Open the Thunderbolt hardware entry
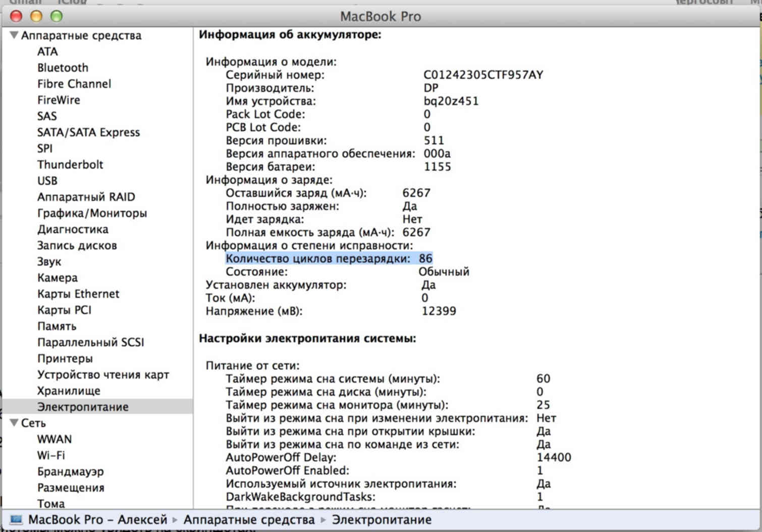 (x=70, y=165)
